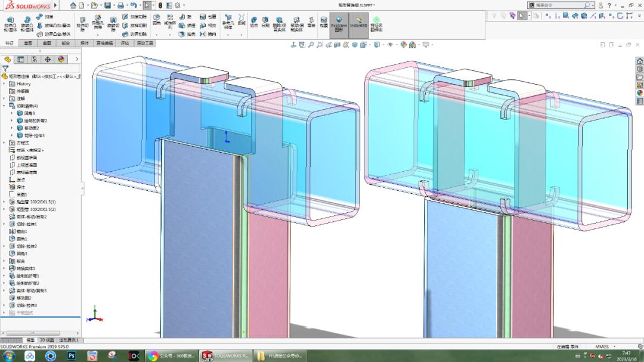Open the 3D 视图 bottom tab
This screenshot has width=644, height=362.
[47, 340]
